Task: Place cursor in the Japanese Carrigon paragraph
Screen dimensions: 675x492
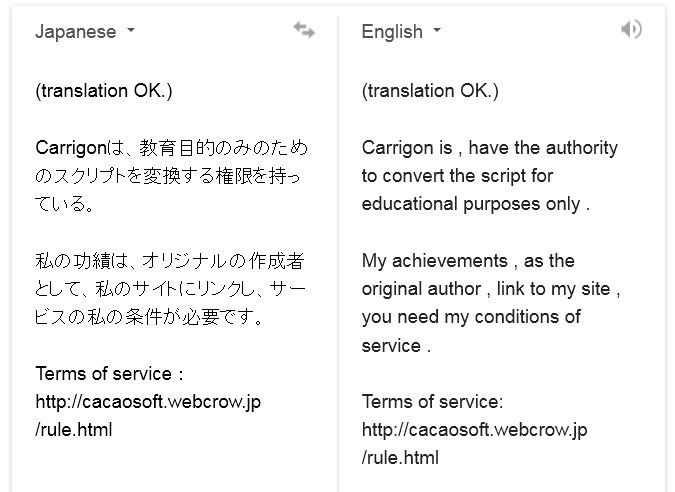Action: [x=170, y=176]
